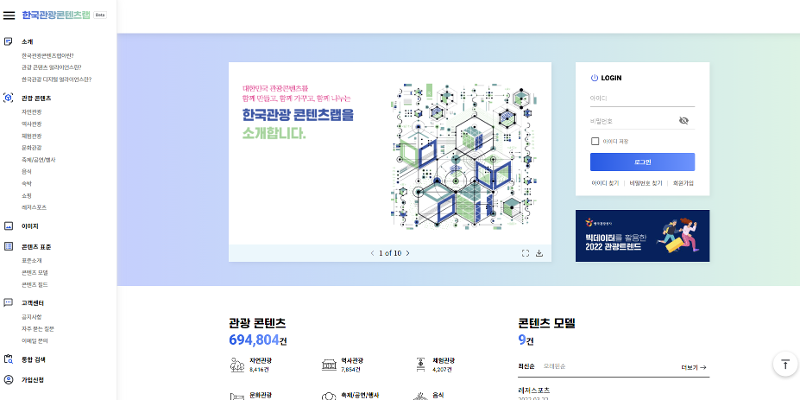Screen dimensions: 800x400
Task: Open slideshow in fullscreen icon
Action: 526,253
